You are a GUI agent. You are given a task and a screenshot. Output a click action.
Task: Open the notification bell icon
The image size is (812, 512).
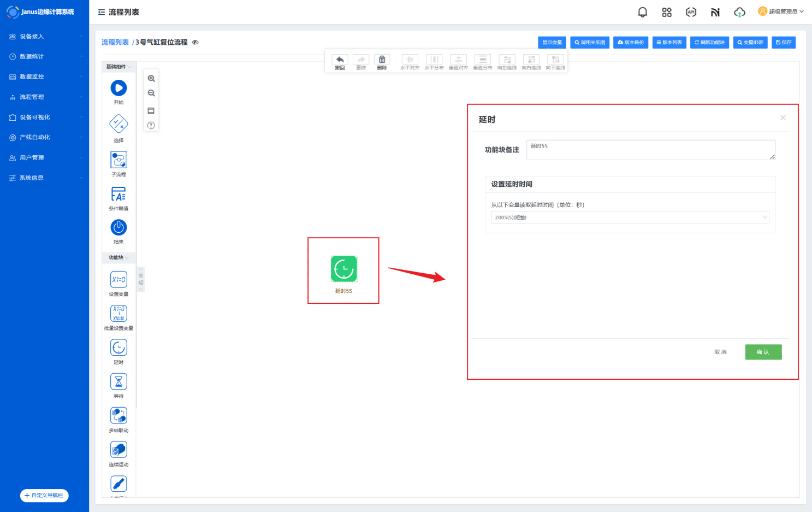(x=642, y=12)
